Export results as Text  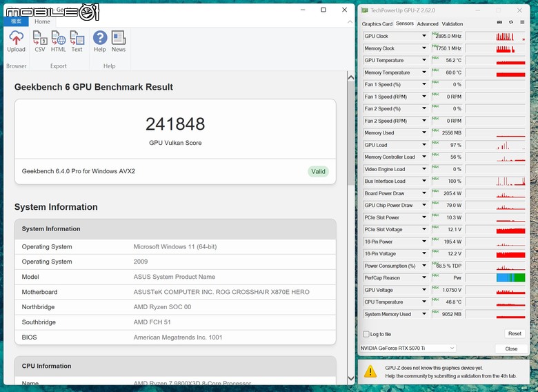[77, 41]
